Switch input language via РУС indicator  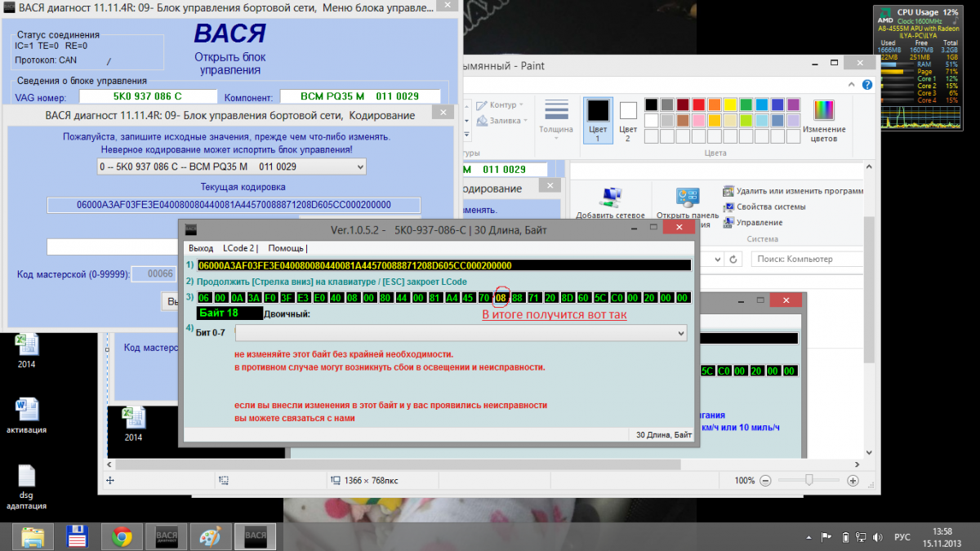click(x=902, y=536)
